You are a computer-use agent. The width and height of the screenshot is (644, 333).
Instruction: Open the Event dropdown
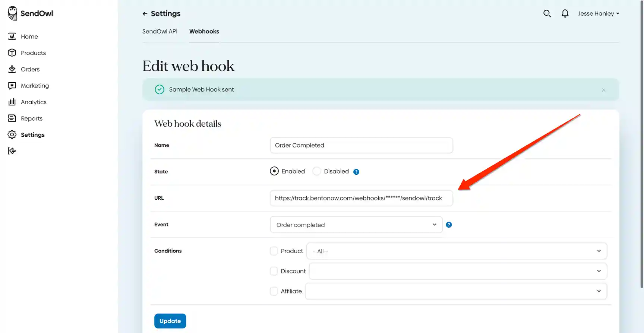pyautogui.click(x=356, y=225)
